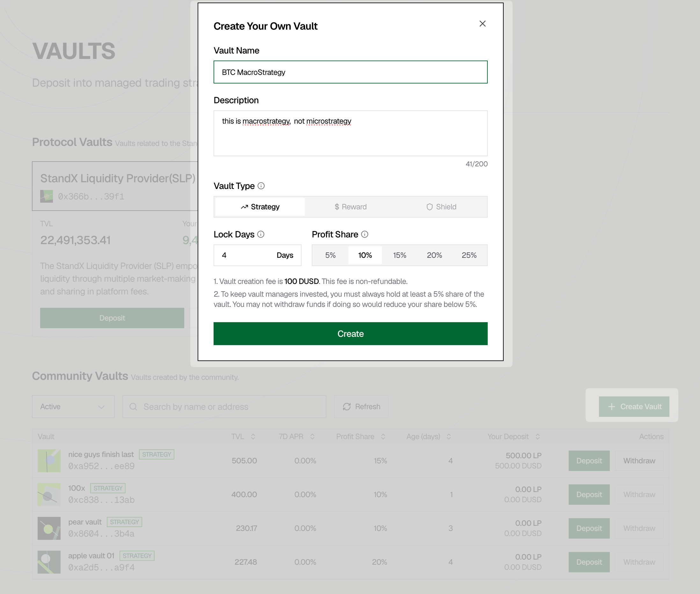700x594 pixels.
Task: Open the Active status filter dropdown
Action: (73, 407)
